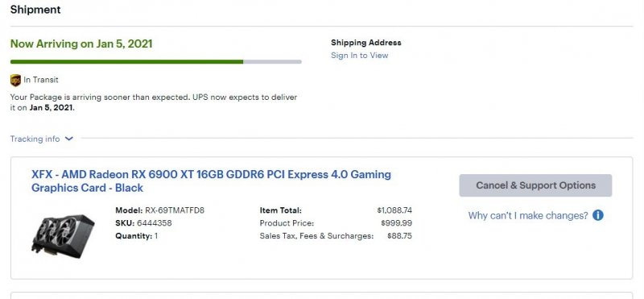Select the SKU 6444358 number
This screenshot has height=299, width=644.
coord(154,223)
